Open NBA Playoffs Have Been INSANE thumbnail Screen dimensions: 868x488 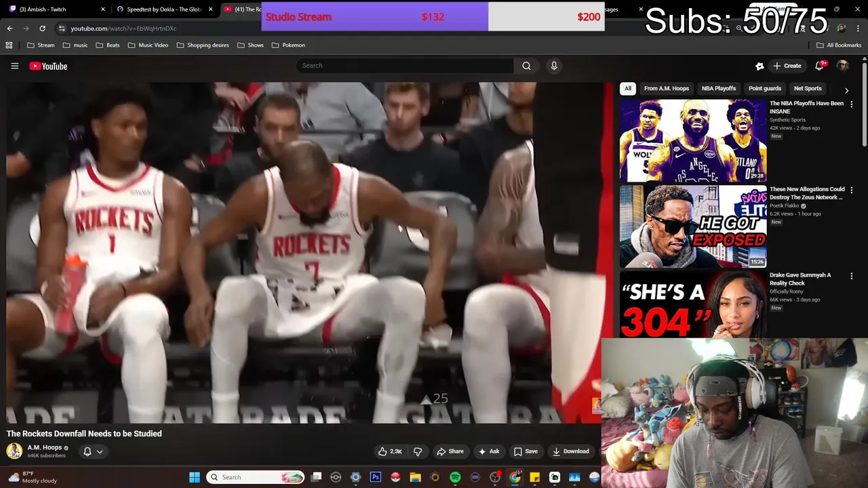693,141
